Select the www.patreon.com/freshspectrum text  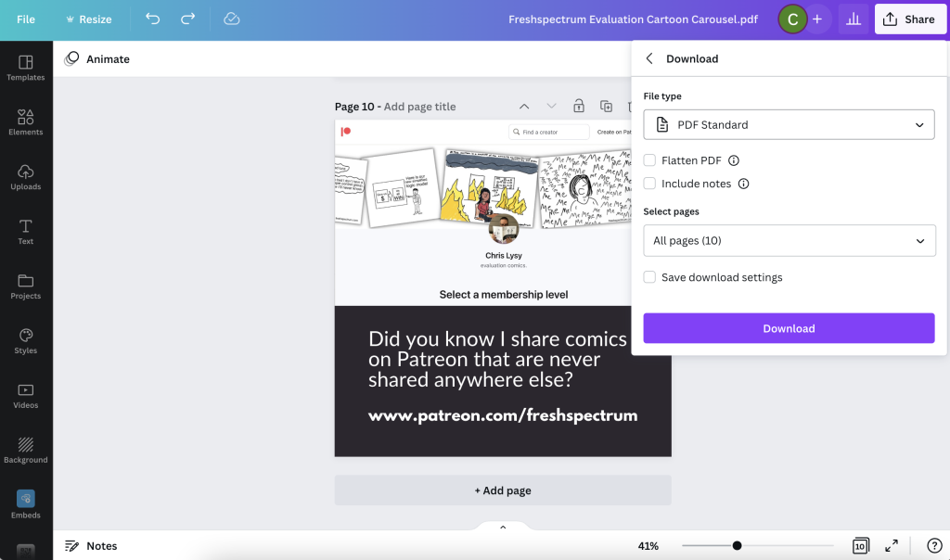click(503, 415)
